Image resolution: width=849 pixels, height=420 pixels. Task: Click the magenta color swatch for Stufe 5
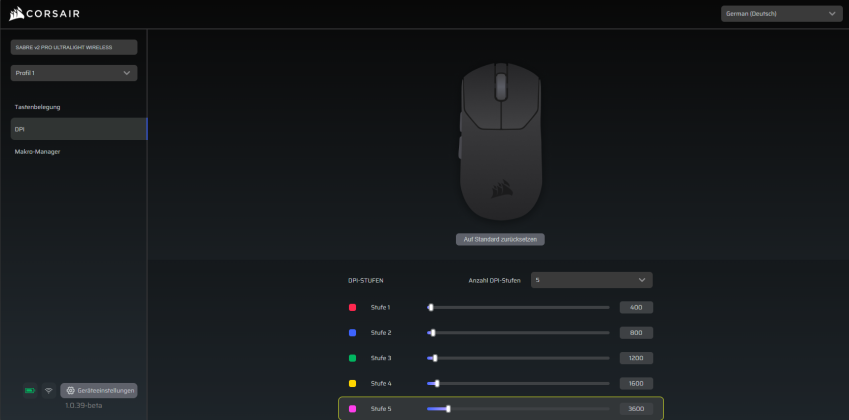[x=352, y=408]
